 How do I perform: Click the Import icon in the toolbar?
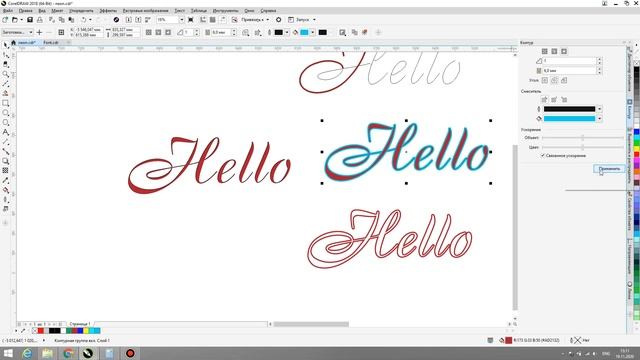pos(129,20)
